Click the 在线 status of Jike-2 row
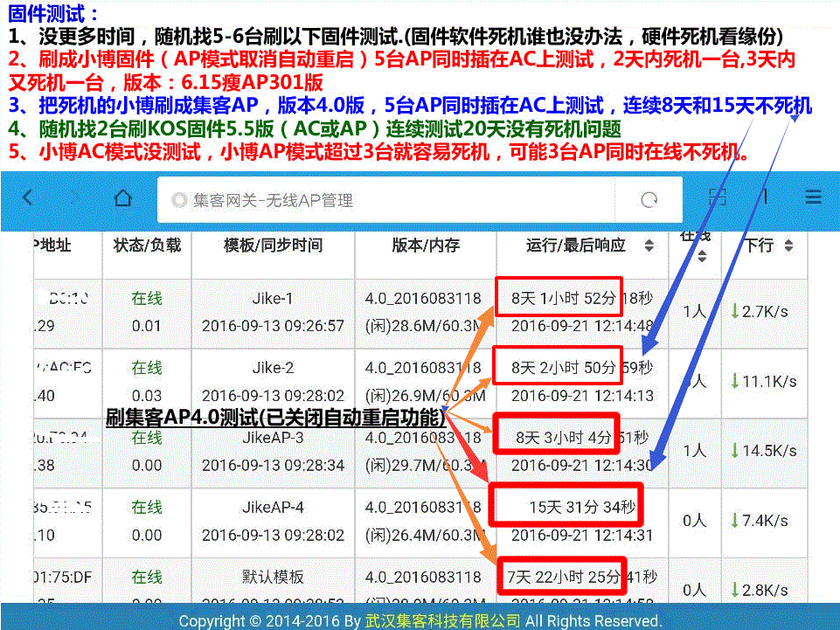The height and width of the screenshot is (630, 840). [147, 368]
